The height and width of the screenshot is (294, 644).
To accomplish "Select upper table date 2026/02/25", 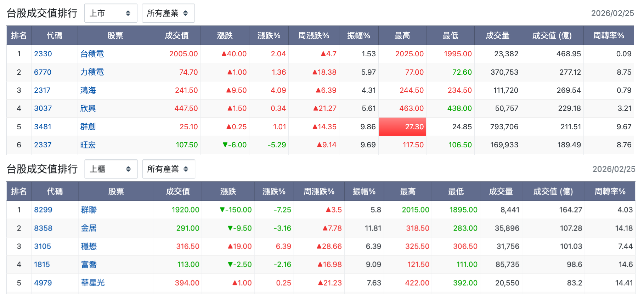I will [612, 13].
